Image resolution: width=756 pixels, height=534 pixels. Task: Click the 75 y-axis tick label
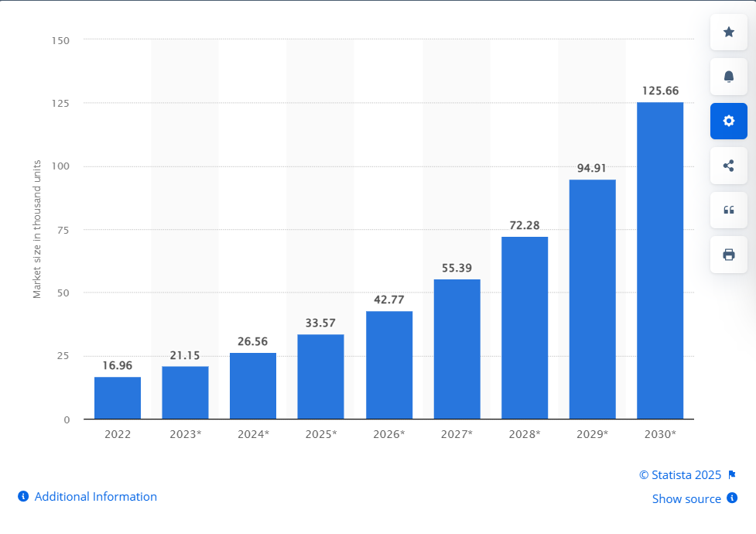[63, 230]
